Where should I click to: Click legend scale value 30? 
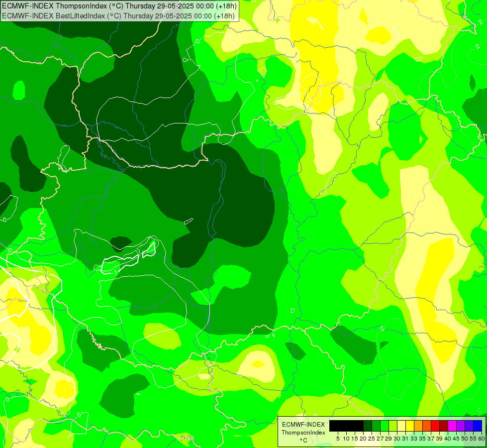click(397, 439)
